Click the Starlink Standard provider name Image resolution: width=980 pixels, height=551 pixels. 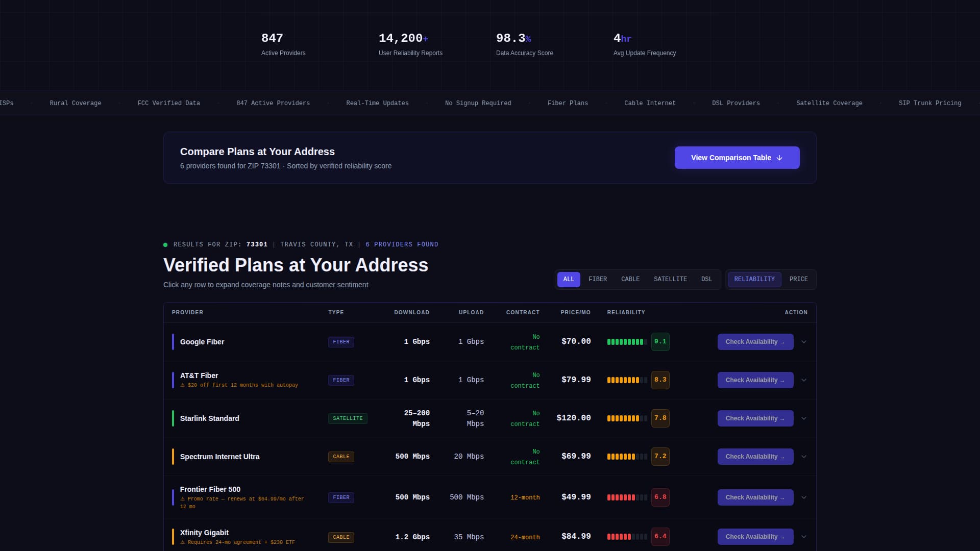210,418
